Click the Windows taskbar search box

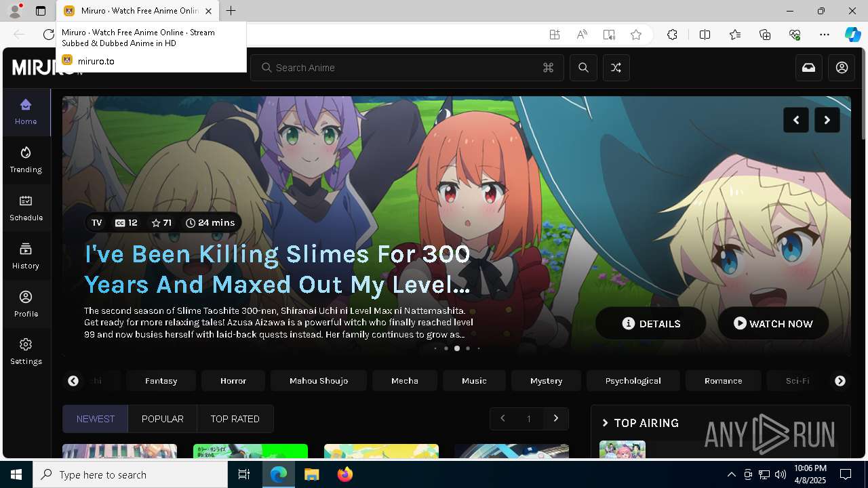coord(130,474)
